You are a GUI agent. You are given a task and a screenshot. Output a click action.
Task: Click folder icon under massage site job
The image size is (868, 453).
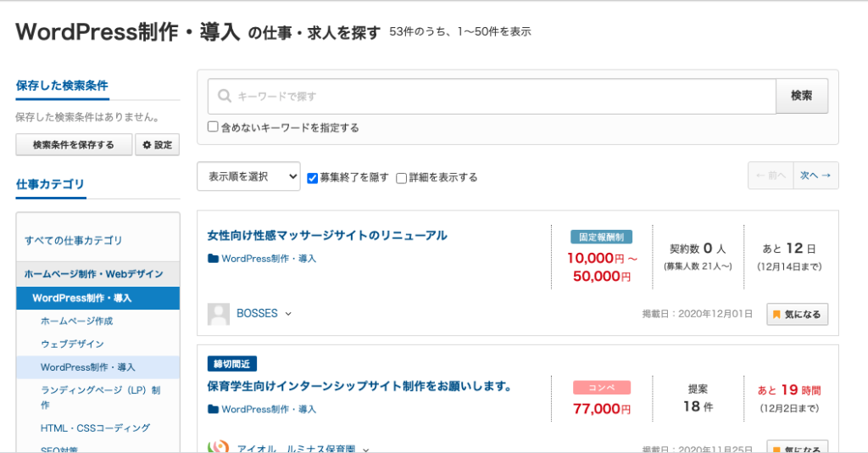click(213, 259)
